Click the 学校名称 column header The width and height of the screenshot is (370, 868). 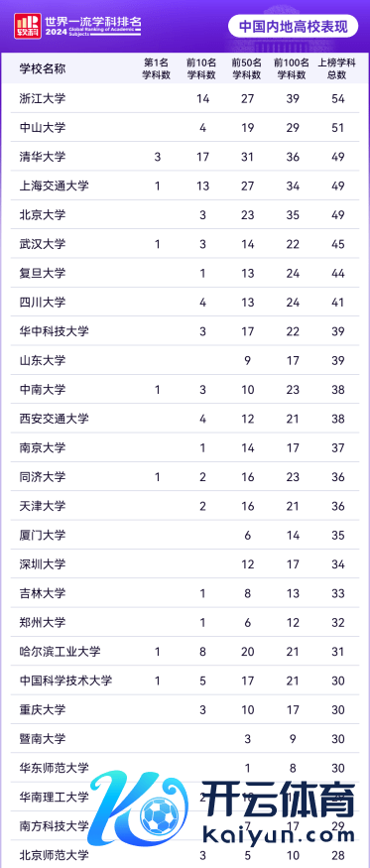pos(43,68)
